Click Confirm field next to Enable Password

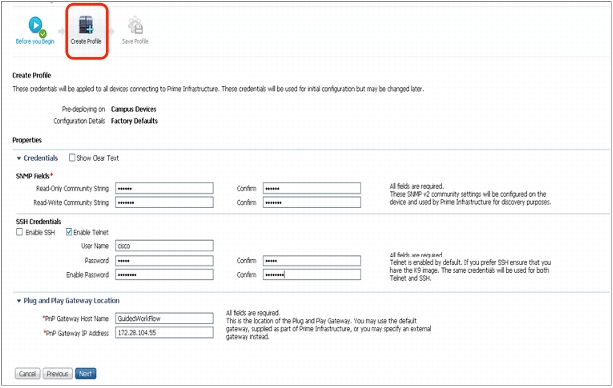tap(312, 275)
